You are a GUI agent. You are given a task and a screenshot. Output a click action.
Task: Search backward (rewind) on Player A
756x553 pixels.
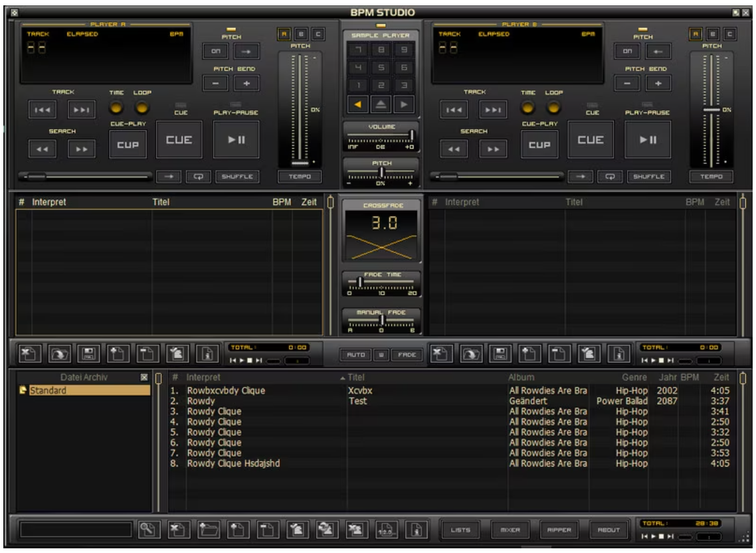point(42,149)
